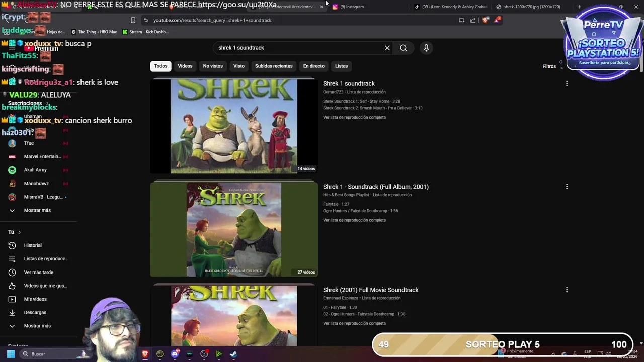Open Stream - Kick Dashboard bookmark
Image resolution: width=644 pixels, height=362 pixels.
(x=145, y=32)
